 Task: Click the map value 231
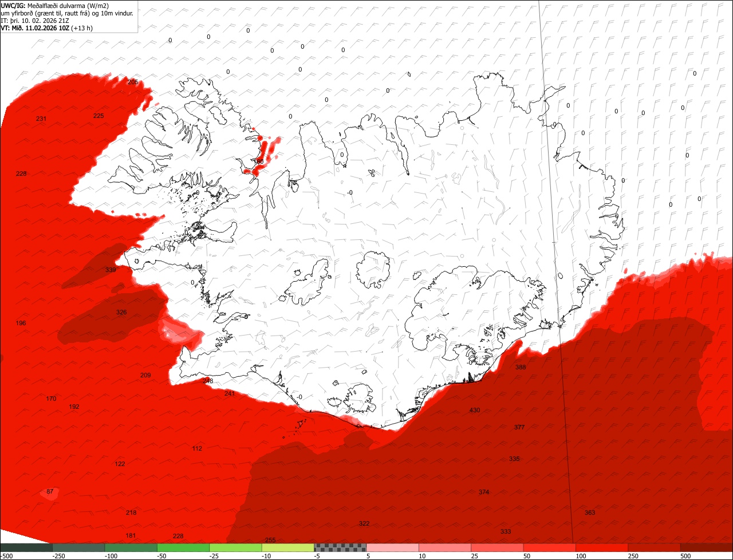pyautogui.click(x=41, y=119)
